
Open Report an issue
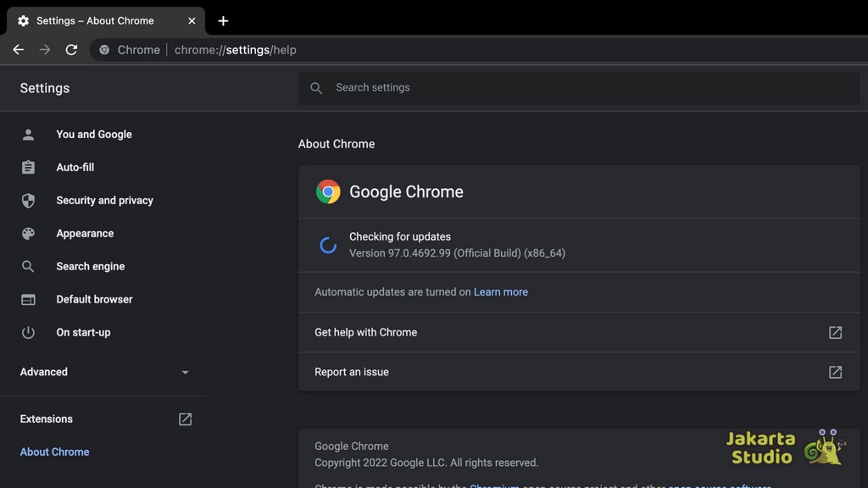tap(579, 372)
